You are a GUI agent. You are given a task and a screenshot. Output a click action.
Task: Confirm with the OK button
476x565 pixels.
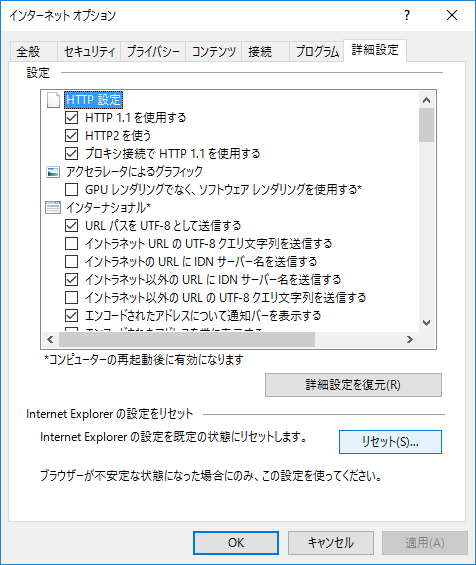236,543
